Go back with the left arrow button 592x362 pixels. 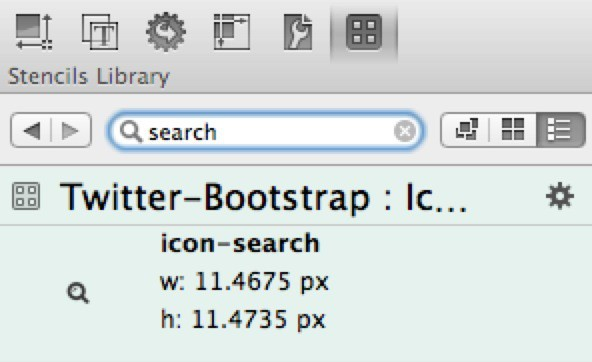[x=31, y=131]
